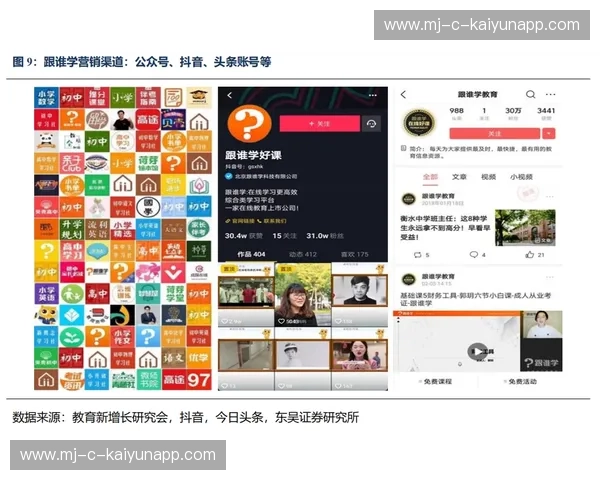The image size is (600, 480).
Task: Tap the search magnifier on 跟谁学教育 page
Action: pyautogui.click(x=530, y=94)
